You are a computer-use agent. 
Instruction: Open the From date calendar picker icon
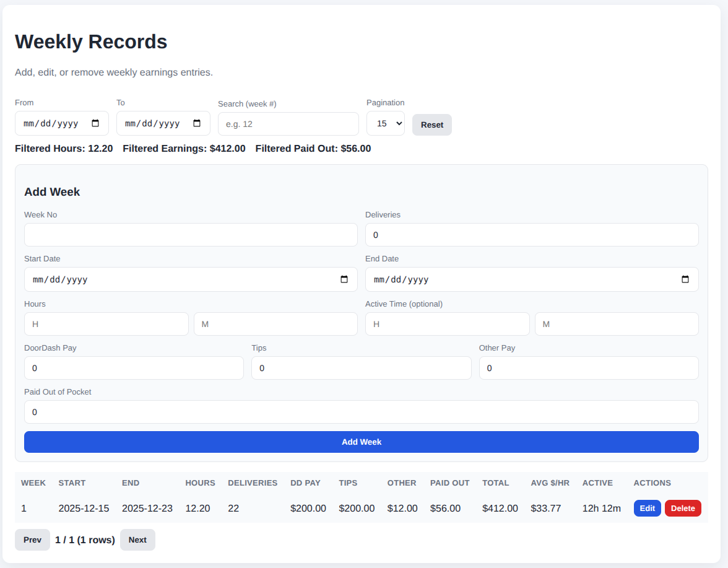pyautogui.click(x=95, y=123)
